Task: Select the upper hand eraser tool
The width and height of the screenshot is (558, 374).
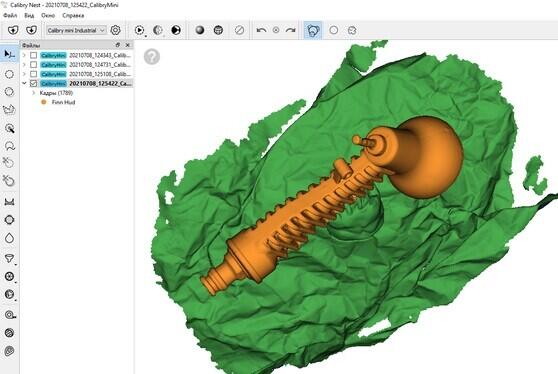Action: pyautogui.click(x=9, y=163)
